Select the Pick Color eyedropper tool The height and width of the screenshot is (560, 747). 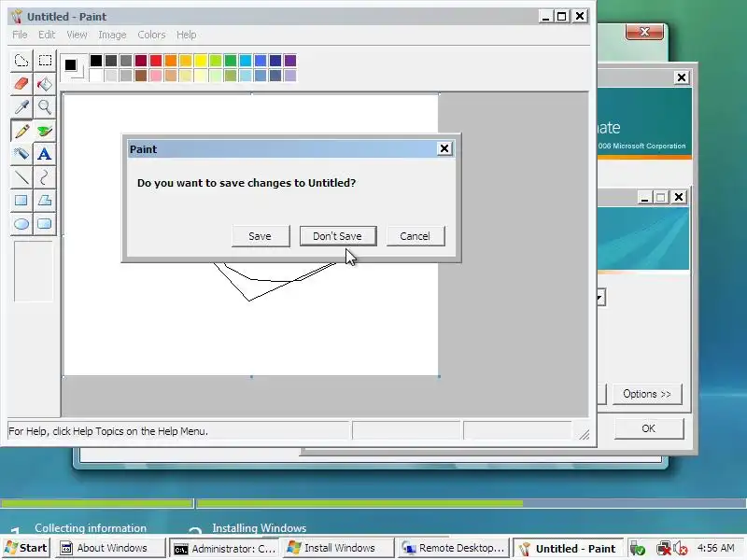pos(21,107)
